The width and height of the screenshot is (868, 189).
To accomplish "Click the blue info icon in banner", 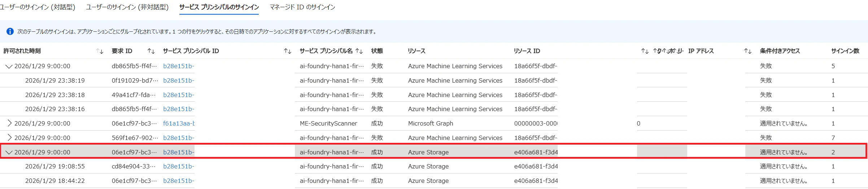I will click(x=10, y=32).
